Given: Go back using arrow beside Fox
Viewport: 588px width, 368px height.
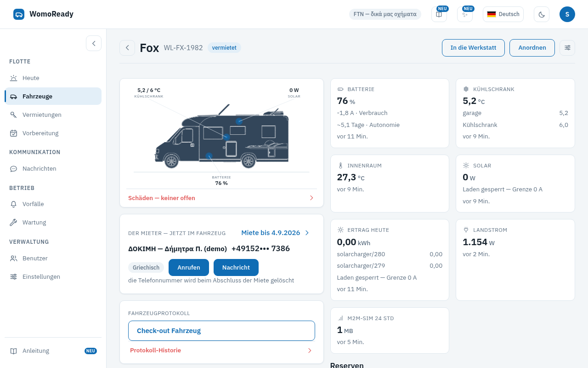Looking at the screenshot, I should 127,48.
